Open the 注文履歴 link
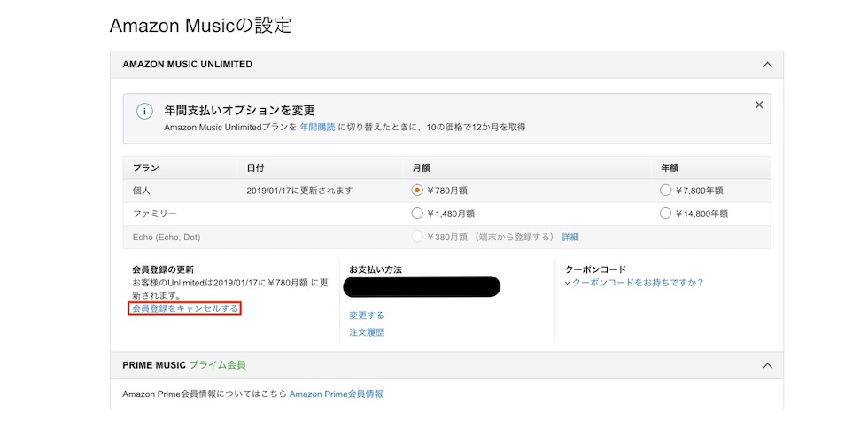This screenshot has height=421, width=868. (x=367, y=333)
